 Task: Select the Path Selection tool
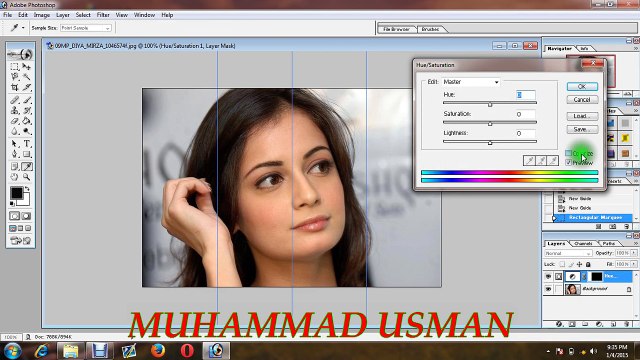point(15,144)
